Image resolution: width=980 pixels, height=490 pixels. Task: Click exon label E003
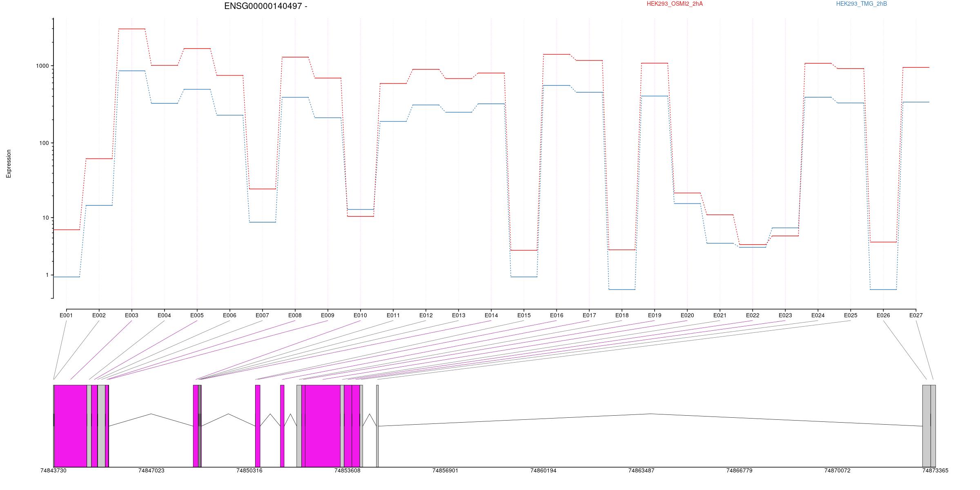(131, 315)
